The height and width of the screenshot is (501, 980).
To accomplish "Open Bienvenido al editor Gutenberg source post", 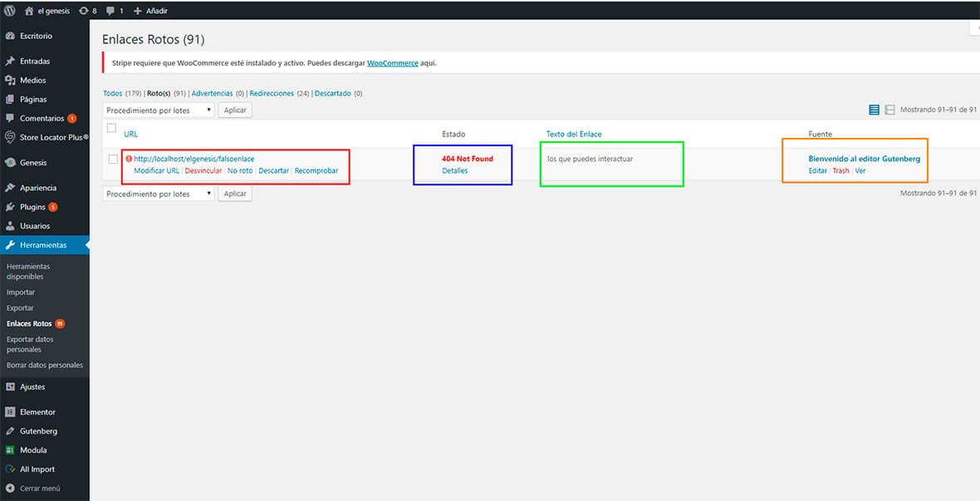I will (865, 159).
